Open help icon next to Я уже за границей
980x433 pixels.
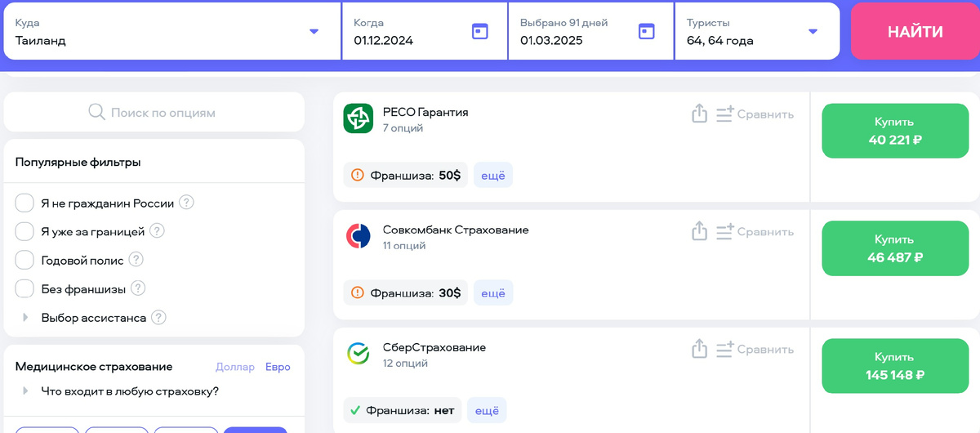pyautogui.click(x=157, y=231)
